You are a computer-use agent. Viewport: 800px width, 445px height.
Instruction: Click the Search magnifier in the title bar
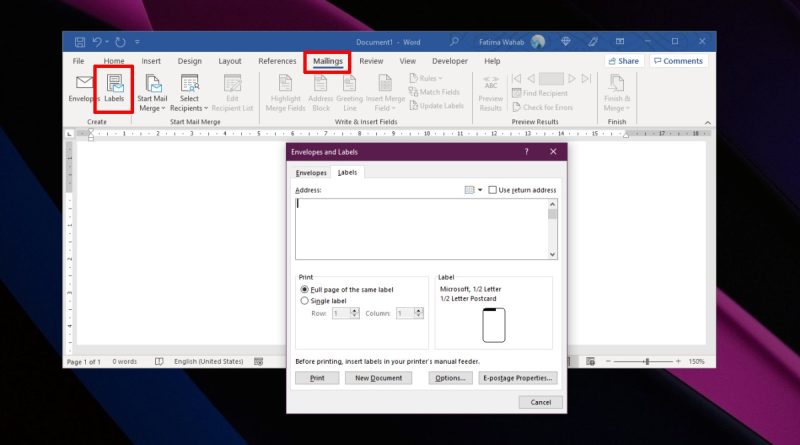(x=454, y=42)
